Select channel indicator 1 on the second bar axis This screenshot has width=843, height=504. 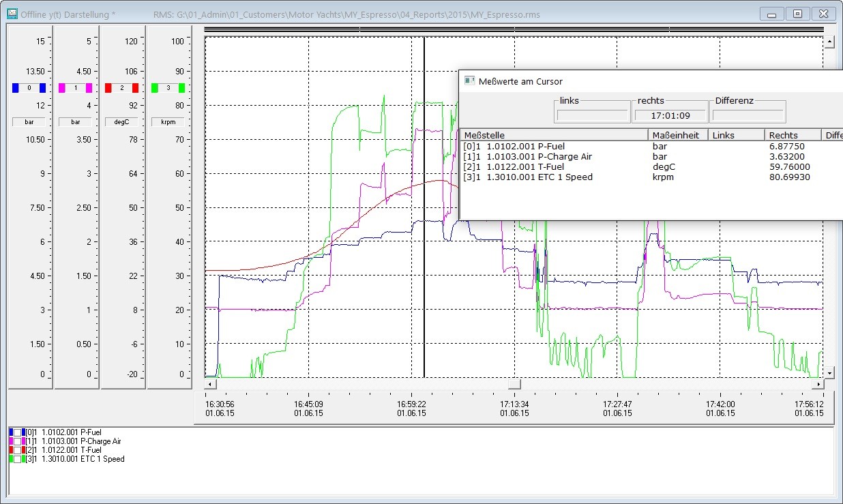[x=76, y=87]
